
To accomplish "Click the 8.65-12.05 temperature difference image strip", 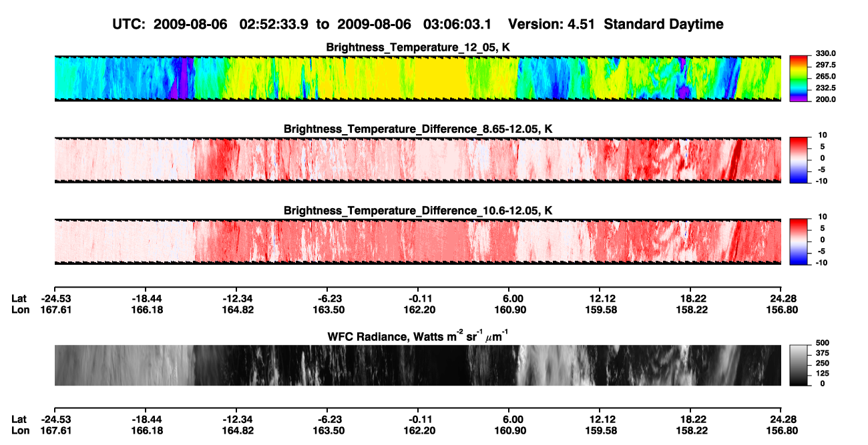I will click(x=417, y=159).
